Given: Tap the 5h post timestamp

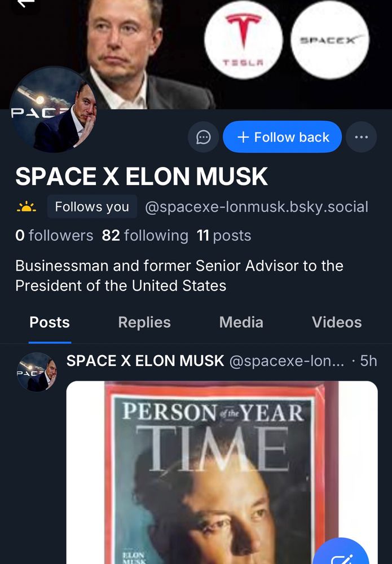Looking at the screenshot, I should pos(369,361).
